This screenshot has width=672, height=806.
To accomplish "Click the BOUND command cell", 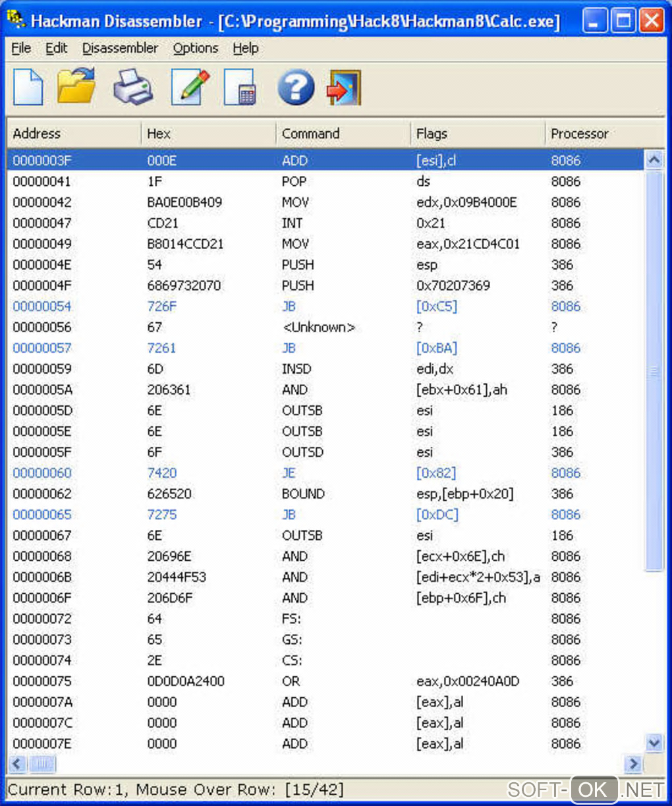I will 303,494.
